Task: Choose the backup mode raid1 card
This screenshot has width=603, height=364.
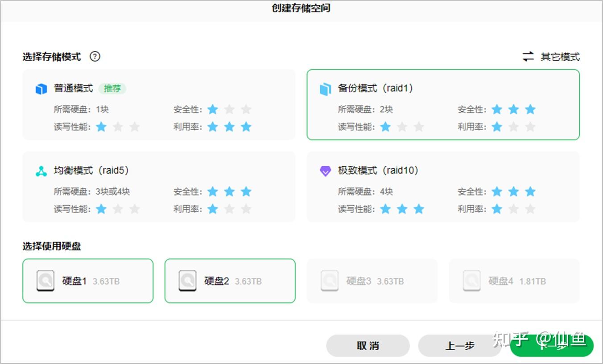Action: click(x=443, y=105)
